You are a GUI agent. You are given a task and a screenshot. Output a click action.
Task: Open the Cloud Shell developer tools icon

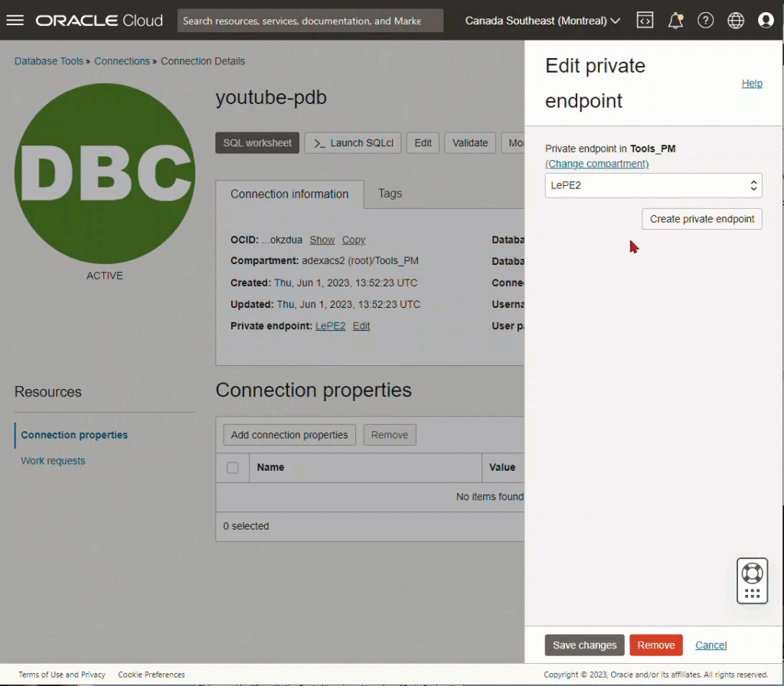(x=645, y=20)
